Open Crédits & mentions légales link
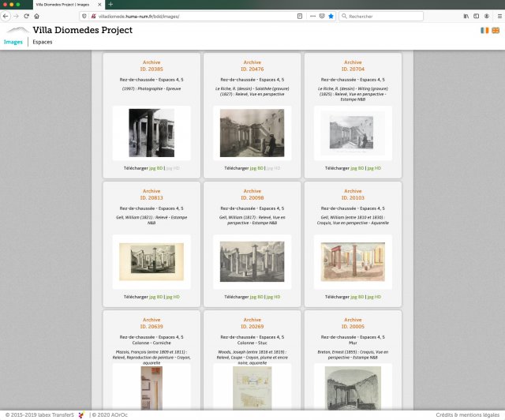The height and width of the screenshot is (420, 505). pos(468,414)
